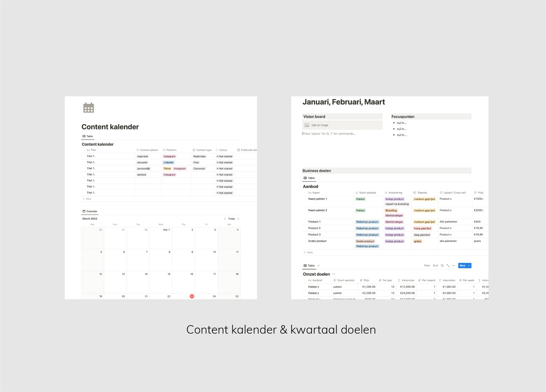Click the calendar page icon above Content kalender
Viewport: 546px width, 392px height.
pyautogui.click(x=88, y=108)
